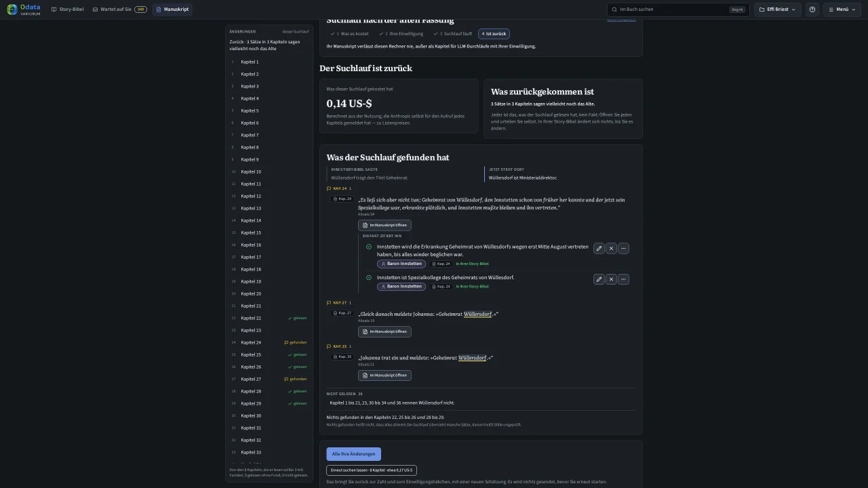
Task: Open Baron Innstetten chip under Erkrankung fact
Action: 401,264
